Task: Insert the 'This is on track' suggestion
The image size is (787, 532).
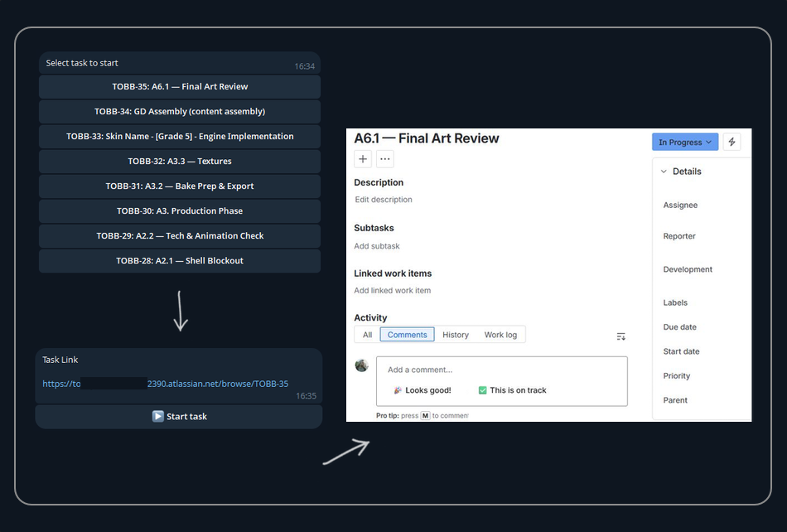Action: point(513,390)
